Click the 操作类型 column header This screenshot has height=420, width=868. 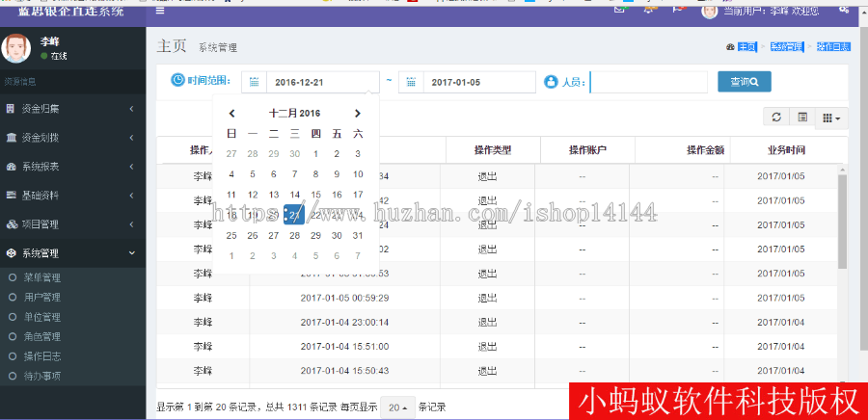[493, 150]
